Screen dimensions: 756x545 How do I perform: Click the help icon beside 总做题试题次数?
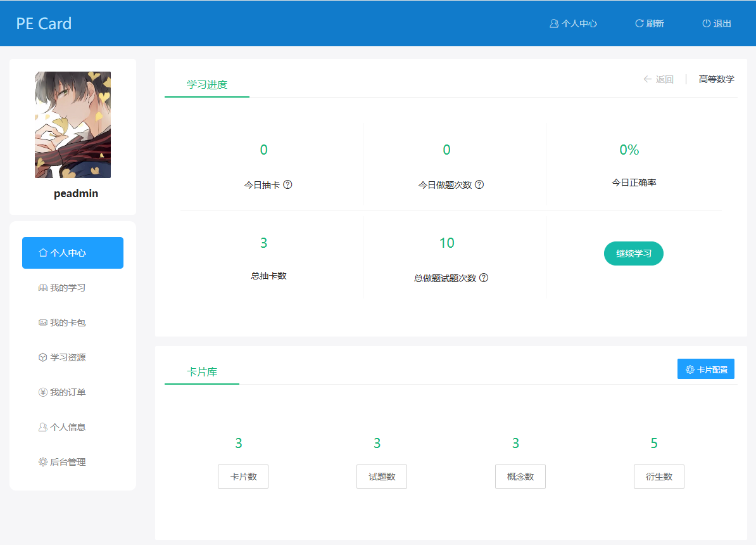click(x=484, y=278)
